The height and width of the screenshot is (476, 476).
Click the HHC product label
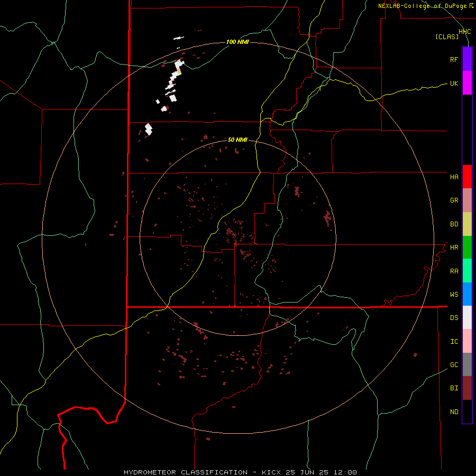(x=464, y=32)
